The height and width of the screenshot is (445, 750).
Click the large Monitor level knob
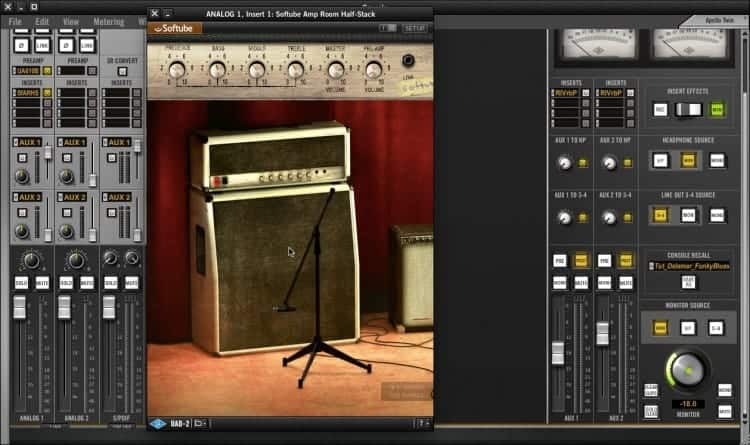coord(688,370)
